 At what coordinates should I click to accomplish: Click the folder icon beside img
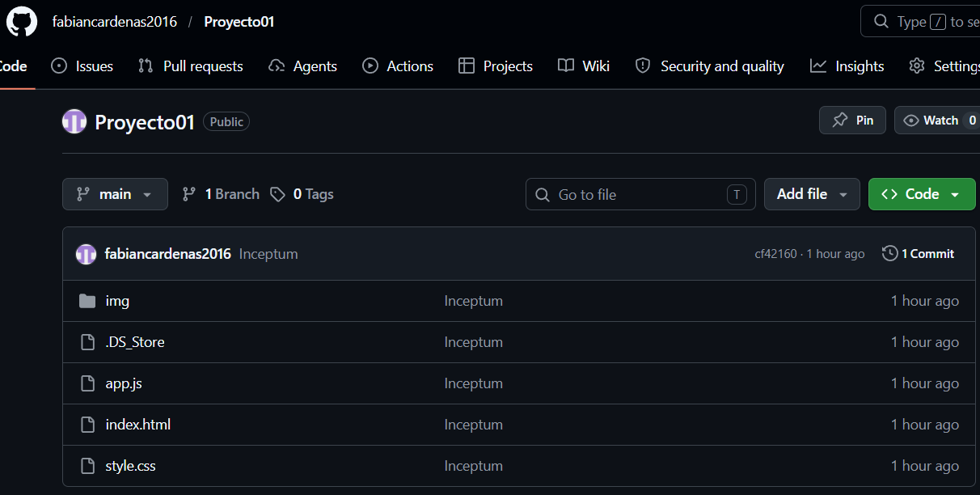pos(87,301)
